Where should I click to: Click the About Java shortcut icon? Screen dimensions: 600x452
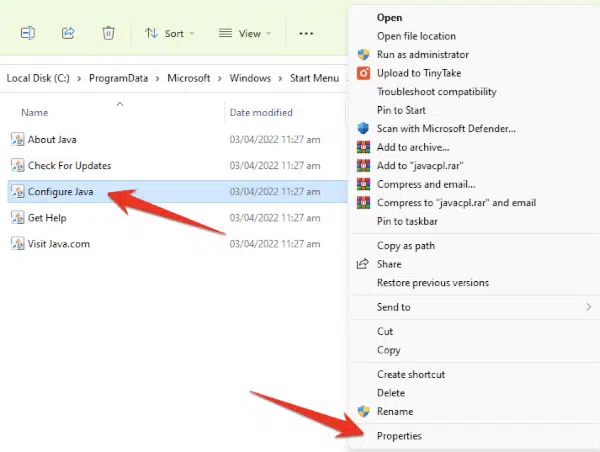point(18,139)
